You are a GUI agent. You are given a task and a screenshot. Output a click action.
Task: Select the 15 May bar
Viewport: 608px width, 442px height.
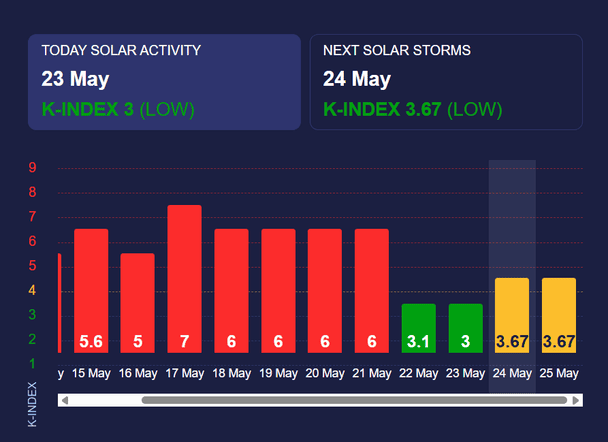[91, 291]
